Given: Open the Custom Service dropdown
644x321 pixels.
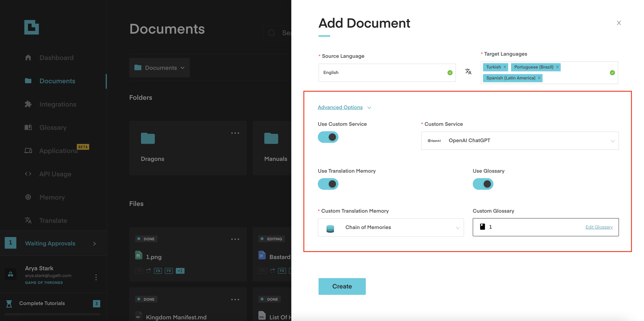Looking at the screenshot, I should (520, 140).
